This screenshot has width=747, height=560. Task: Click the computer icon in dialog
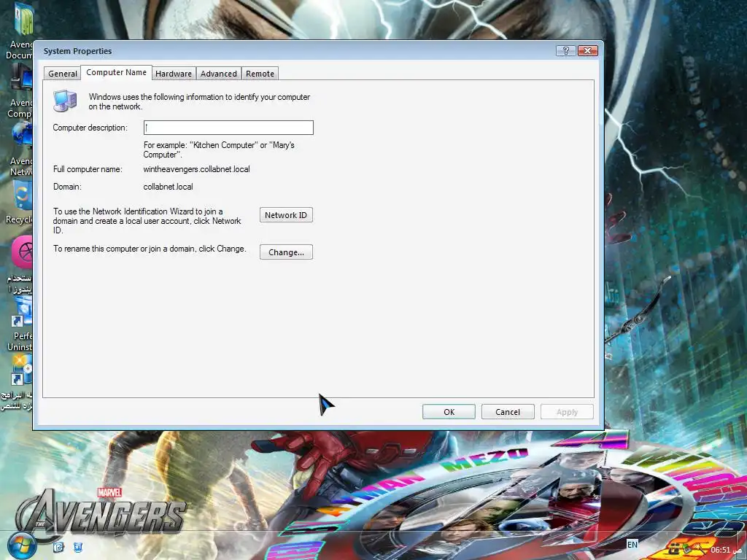65,101
